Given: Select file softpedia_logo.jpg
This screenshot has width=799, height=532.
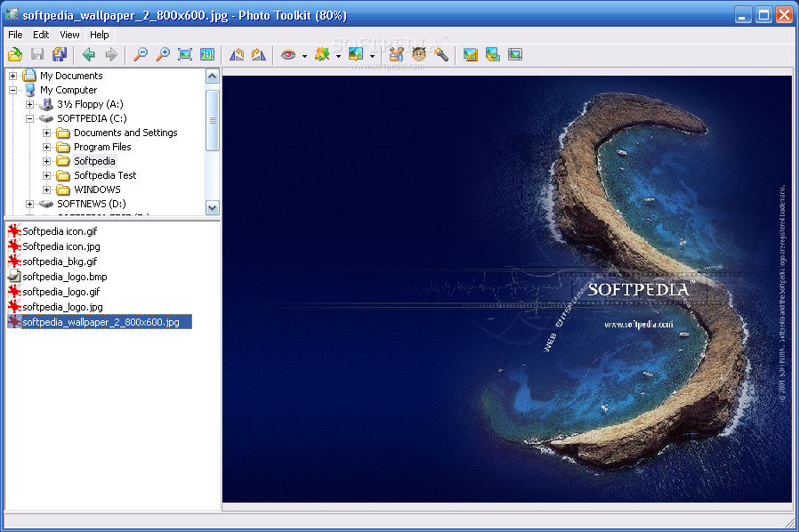Looking at the screenshot, I should [62, 307].
